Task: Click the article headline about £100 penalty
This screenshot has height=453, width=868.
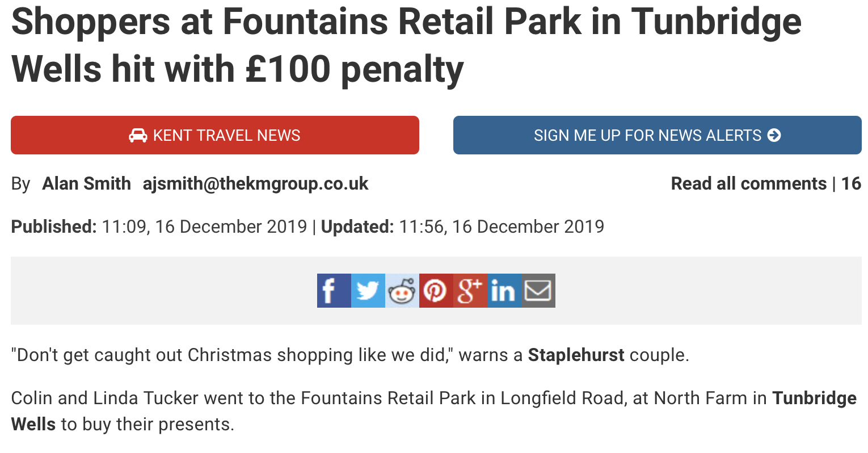Action: pyautogui.click(x=406, y=45)
